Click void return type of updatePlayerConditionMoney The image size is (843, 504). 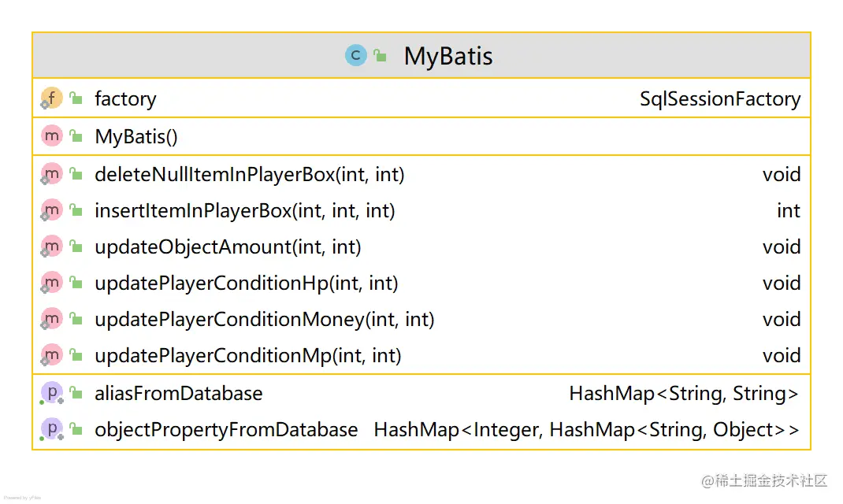(x=782, y=320)
